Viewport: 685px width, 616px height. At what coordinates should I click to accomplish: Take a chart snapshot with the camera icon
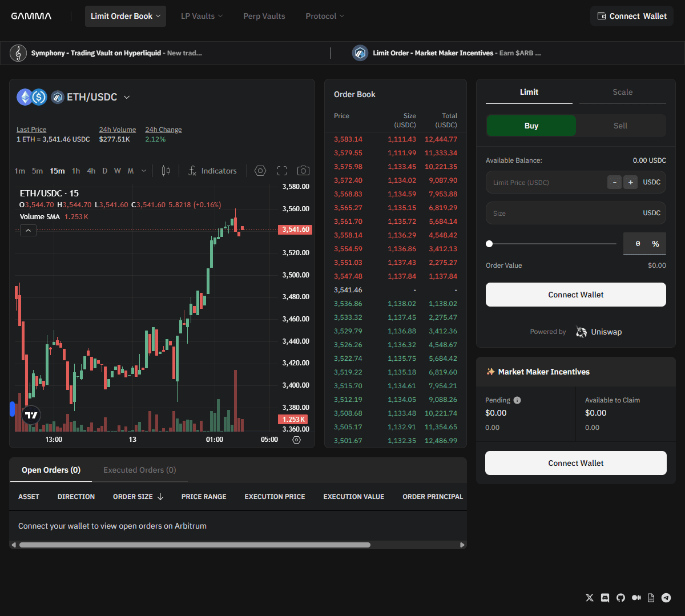(303, 170)
